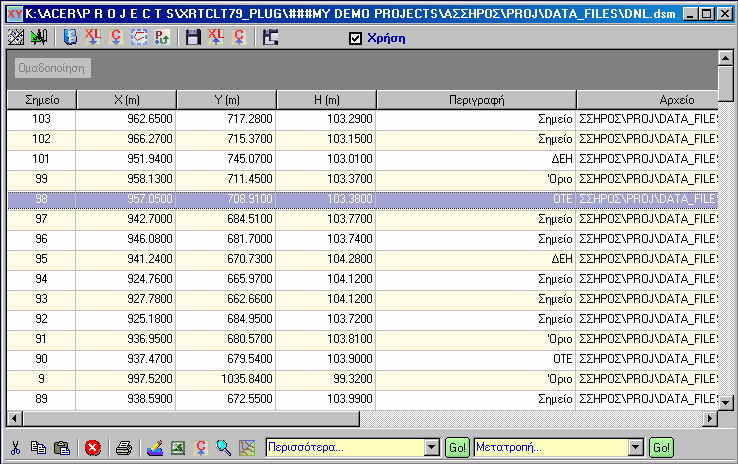The height and width of the screenshot is (464, 738).
Task: Click the clipboard paste icon
Action: [x=62, y=448]
